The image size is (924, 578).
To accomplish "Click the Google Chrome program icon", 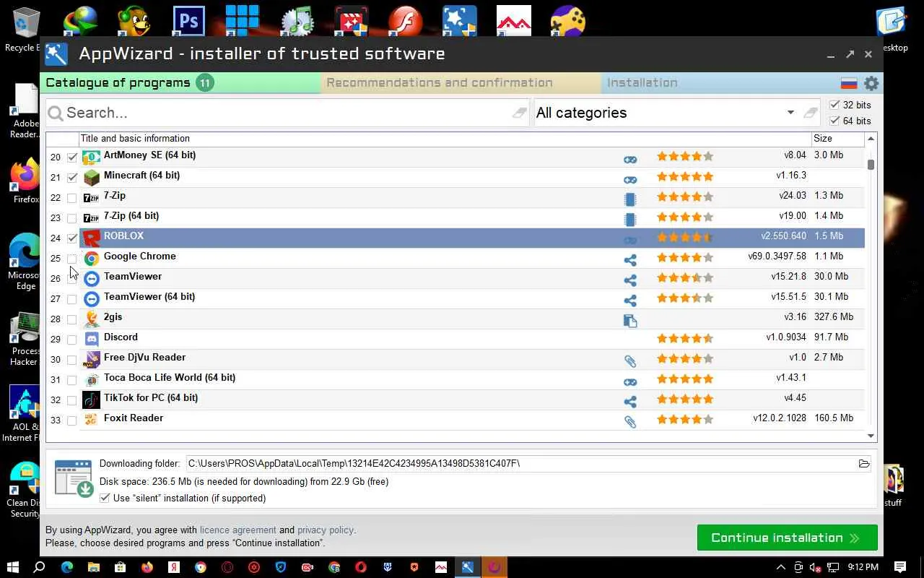I will click(91, 258).
